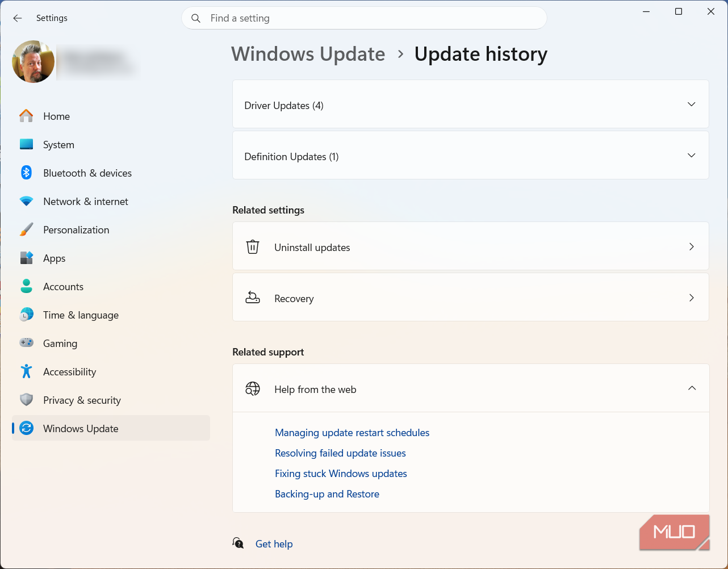Click the back arrow icon
This screenshot has height=569, width=728.
(18, 18)
